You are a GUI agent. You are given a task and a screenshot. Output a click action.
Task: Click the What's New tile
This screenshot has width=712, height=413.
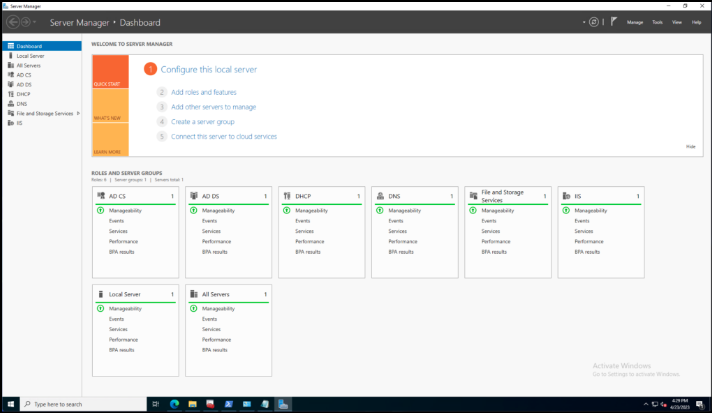(110, 105)
